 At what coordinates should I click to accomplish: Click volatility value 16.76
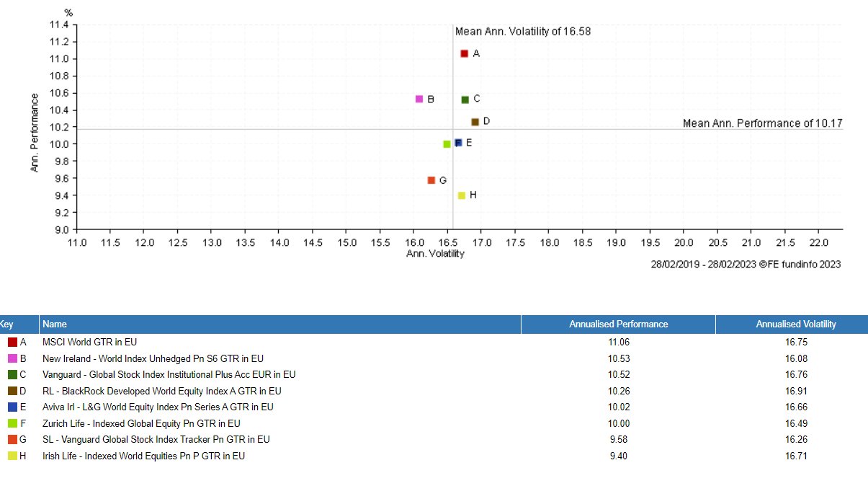pyautogui.click(x=796, y=375)
